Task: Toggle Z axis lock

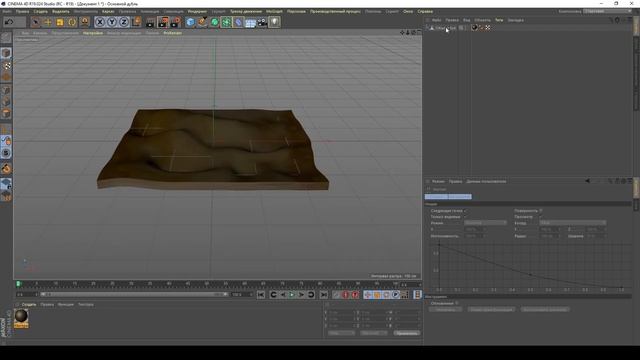Action: click(124, 22)
